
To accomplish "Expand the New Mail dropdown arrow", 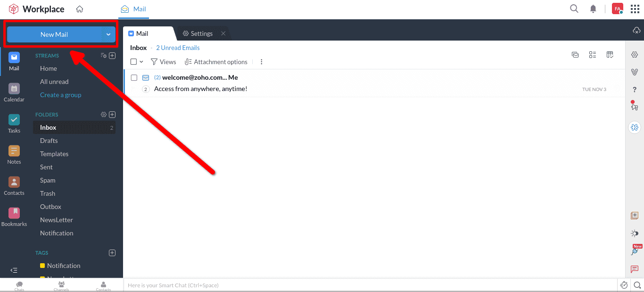I will [108, 34].
